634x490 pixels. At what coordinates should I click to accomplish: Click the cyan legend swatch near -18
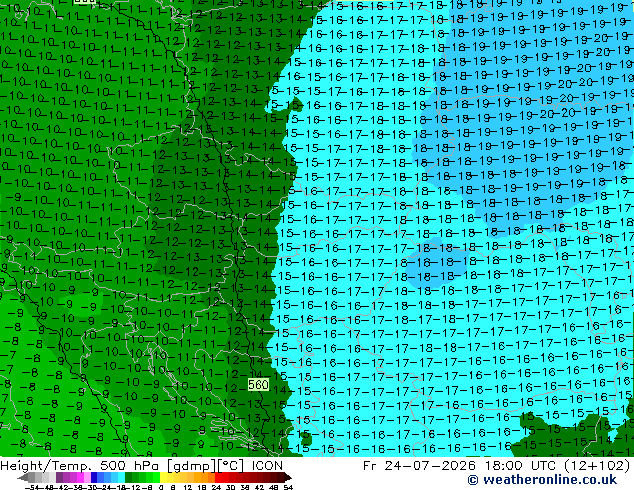(121, 478)
